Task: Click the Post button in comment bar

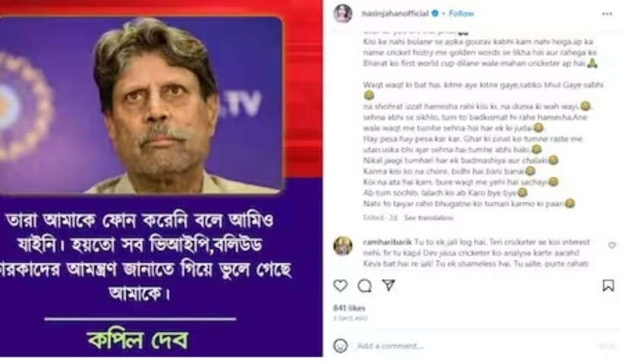Action: click(x=607, y=346)
